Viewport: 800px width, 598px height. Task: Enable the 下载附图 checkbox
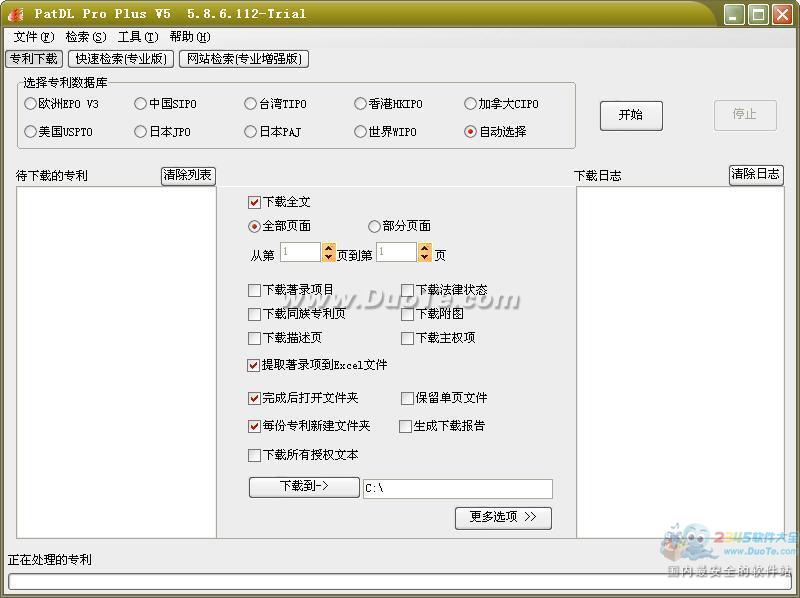point(407,314)
